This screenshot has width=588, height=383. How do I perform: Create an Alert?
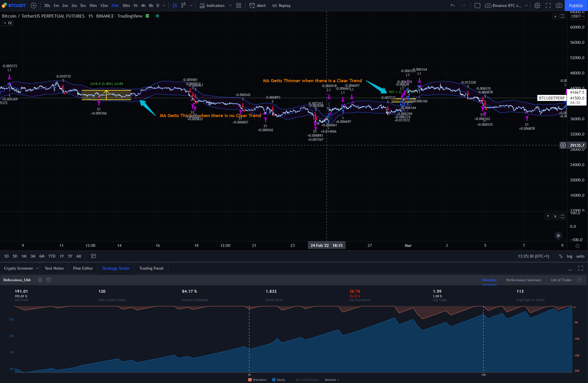[257, 5]
